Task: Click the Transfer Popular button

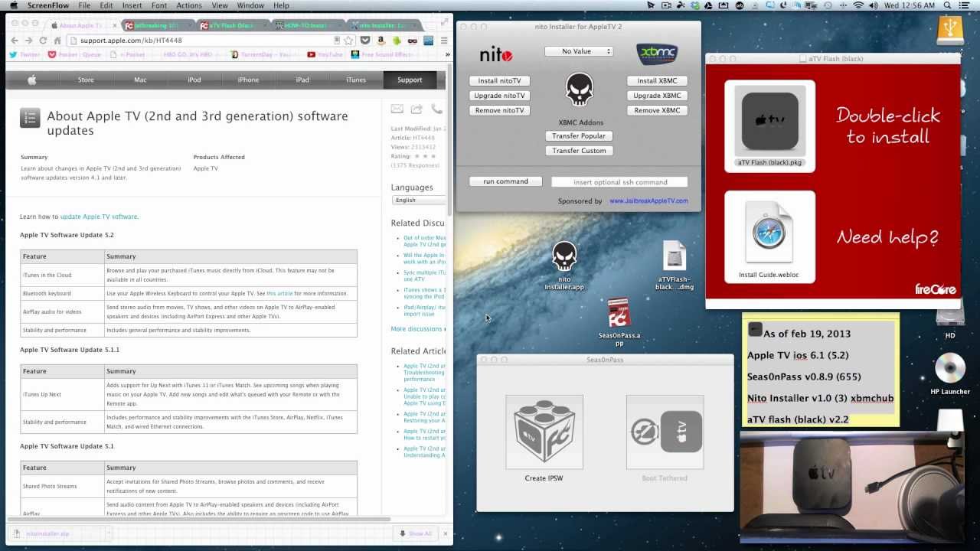Action: click(x=579, y=135)
